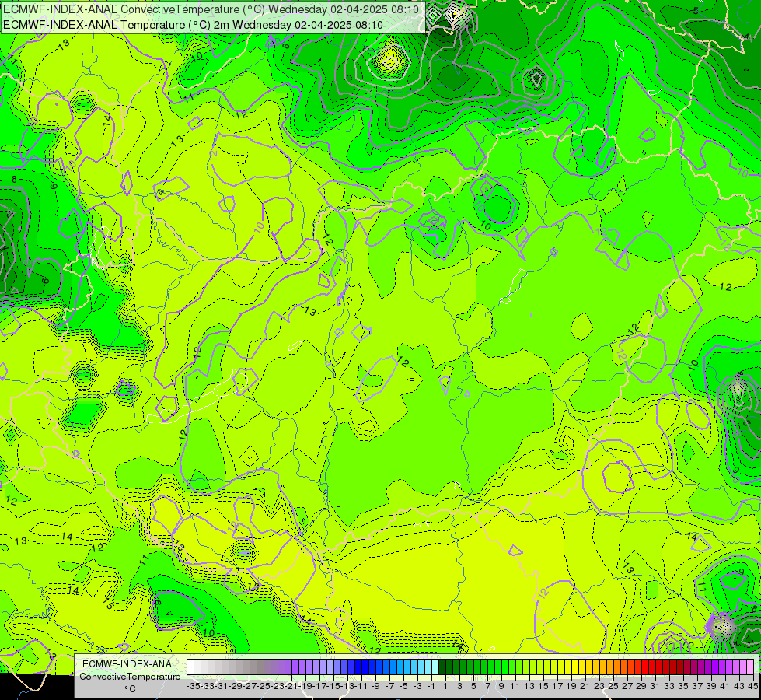Click legend scale value 7

[x=487, y=686]
